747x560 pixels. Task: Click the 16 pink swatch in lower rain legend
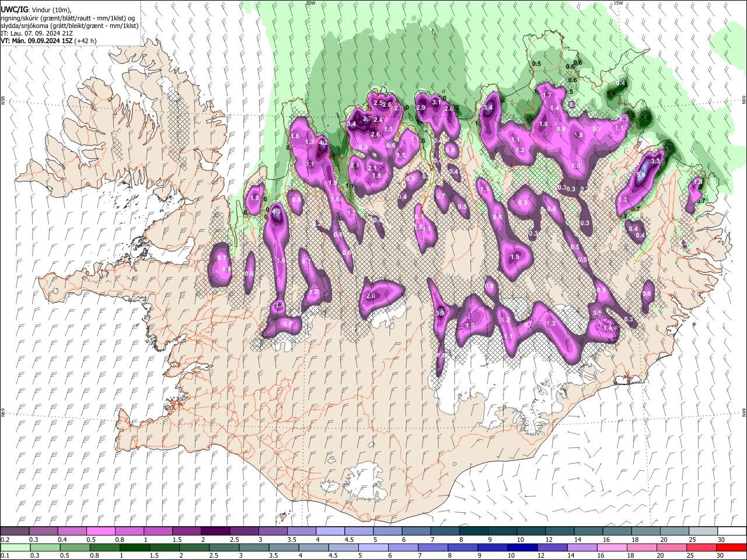point(612,547)
